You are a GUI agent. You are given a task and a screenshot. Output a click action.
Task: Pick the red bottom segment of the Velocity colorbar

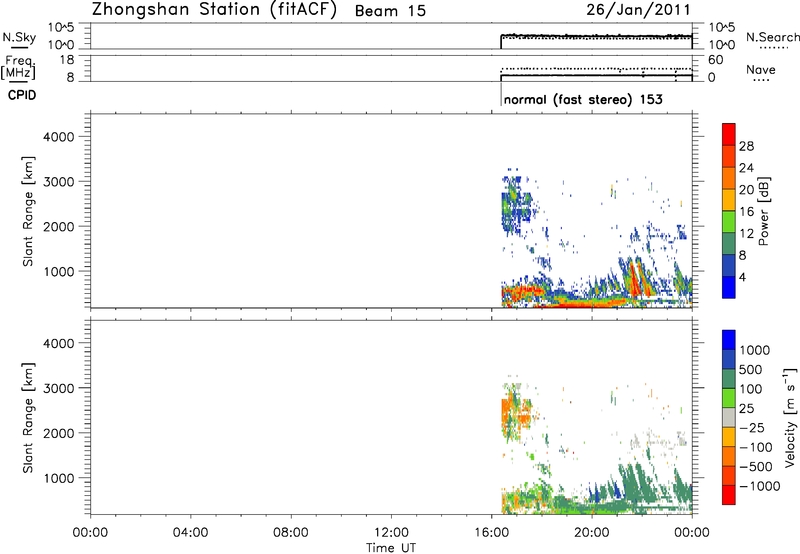point(729,495)
